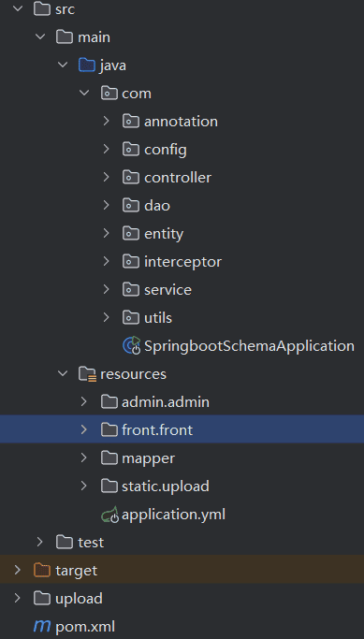Select the static.upload folder
This screenshot has width=364, height=639.
(166, 487)
